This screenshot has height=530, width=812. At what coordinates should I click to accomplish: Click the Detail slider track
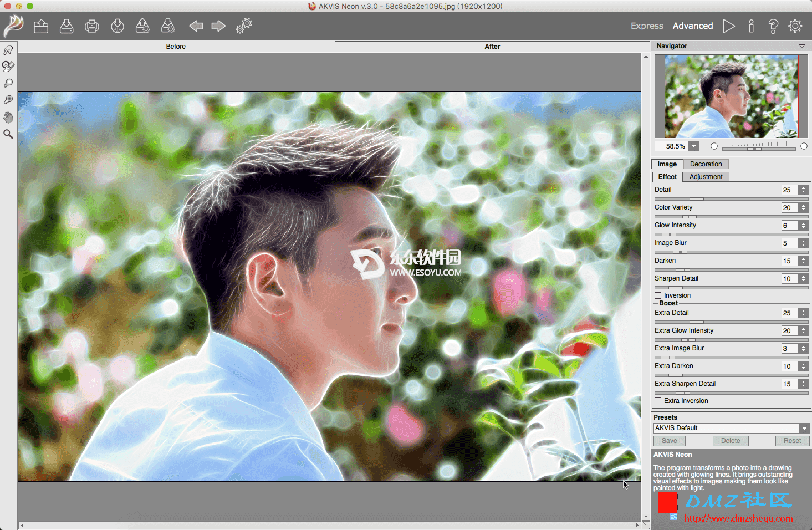(x=731, y=198)
